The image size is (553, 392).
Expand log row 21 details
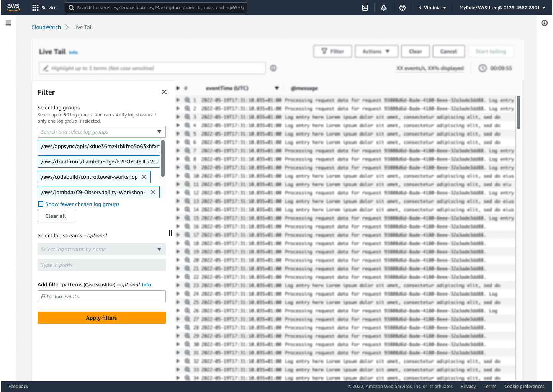178,268
